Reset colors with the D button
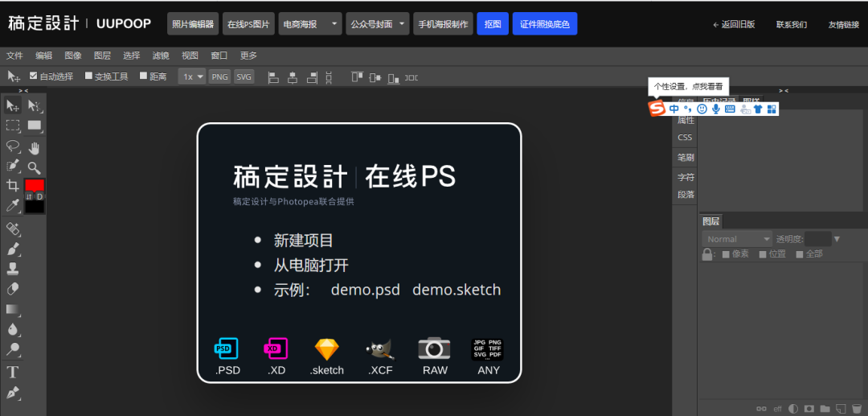 pyautogui.click(x=40, y=196)
